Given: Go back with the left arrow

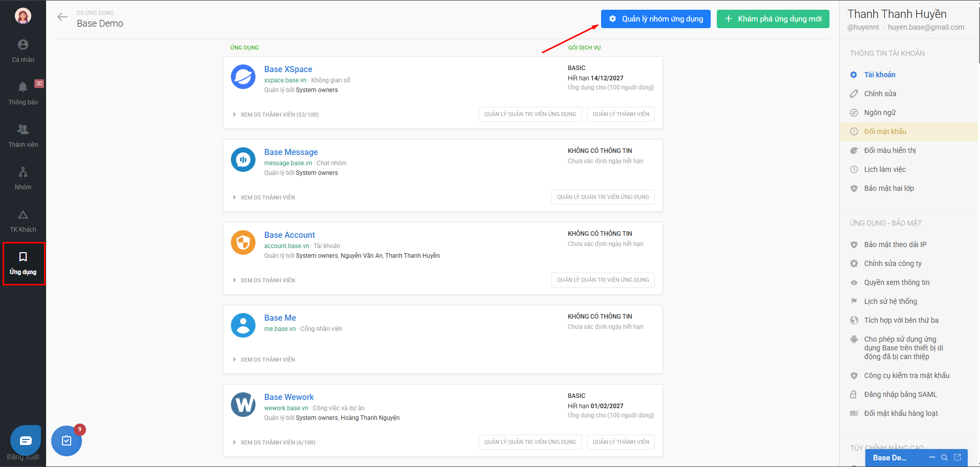Looking at the screenshot, I should click(62, 17).
